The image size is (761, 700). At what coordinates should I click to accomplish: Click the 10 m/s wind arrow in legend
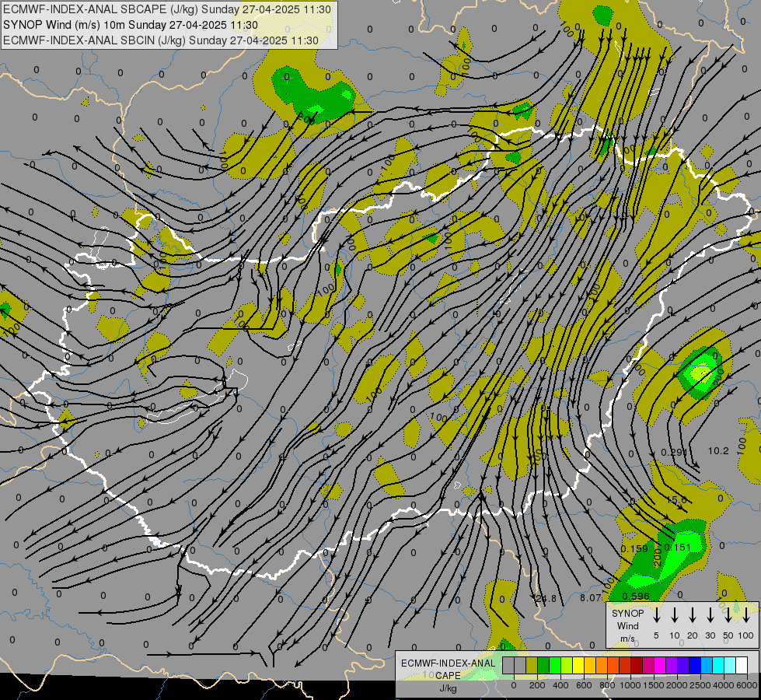tap(675, 615)
